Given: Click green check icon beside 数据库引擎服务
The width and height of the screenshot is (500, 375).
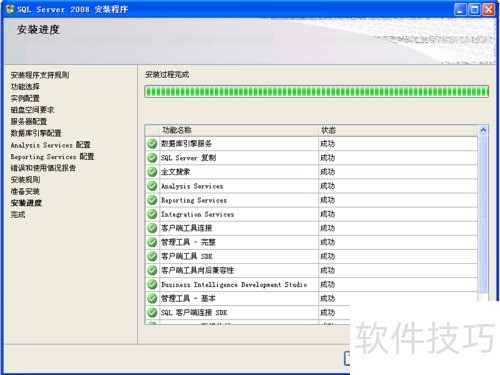Looking at the screenshot, I should coord(152,144).
